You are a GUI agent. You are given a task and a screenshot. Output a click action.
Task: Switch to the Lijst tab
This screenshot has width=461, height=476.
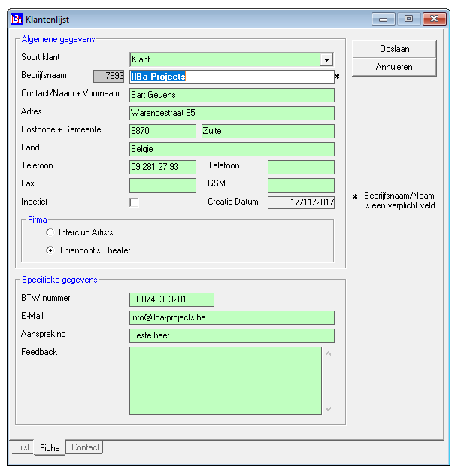tap(23, 447)
